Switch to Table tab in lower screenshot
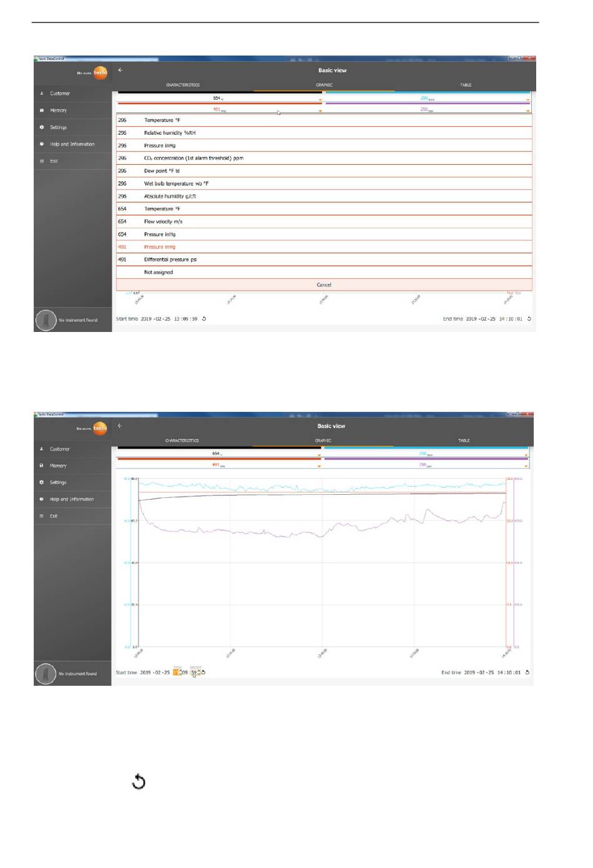This screenshot has height=868, width=593. (x=464, y=441)
